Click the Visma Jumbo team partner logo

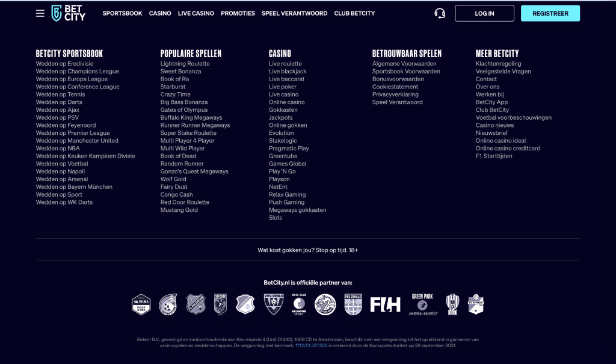click(141, 304)
